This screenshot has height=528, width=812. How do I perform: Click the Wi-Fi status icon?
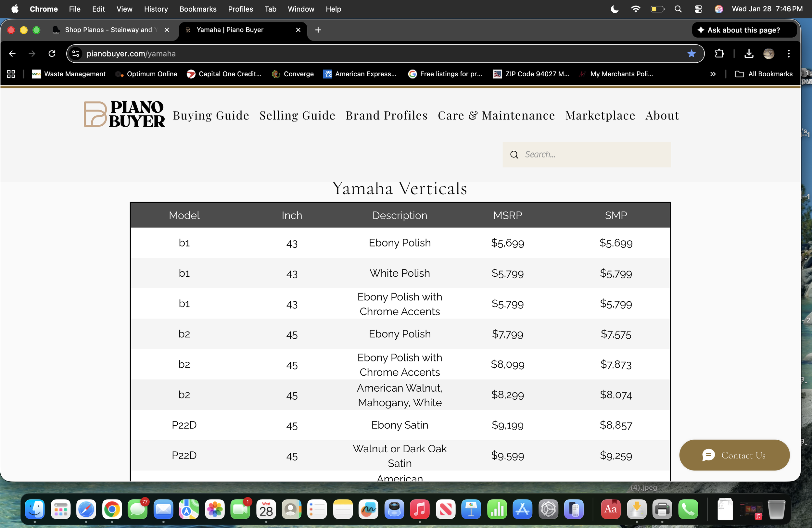pyautogui.click(x=636, y=9)
